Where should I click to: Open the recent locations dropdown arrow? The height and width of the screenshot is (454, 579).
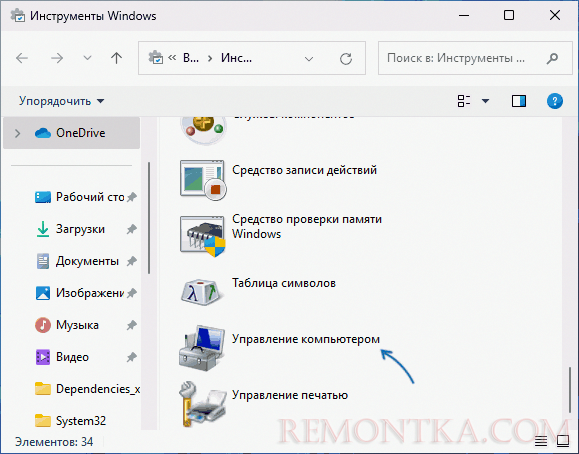click(x=87, y=58)
